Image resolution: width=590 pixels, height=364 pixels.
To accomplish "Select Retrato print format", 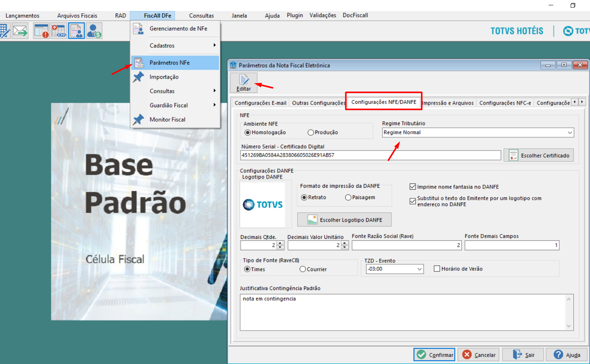I will [304, 198].
